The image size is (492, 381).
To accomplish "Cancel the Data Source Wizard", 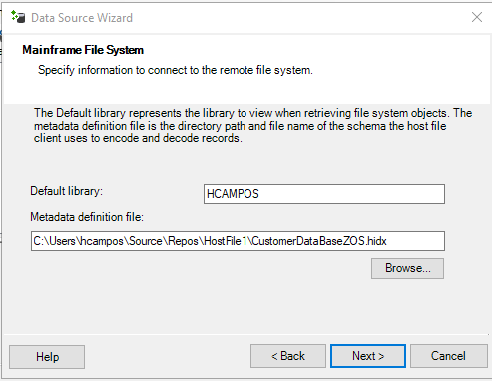I will [448, 356].
